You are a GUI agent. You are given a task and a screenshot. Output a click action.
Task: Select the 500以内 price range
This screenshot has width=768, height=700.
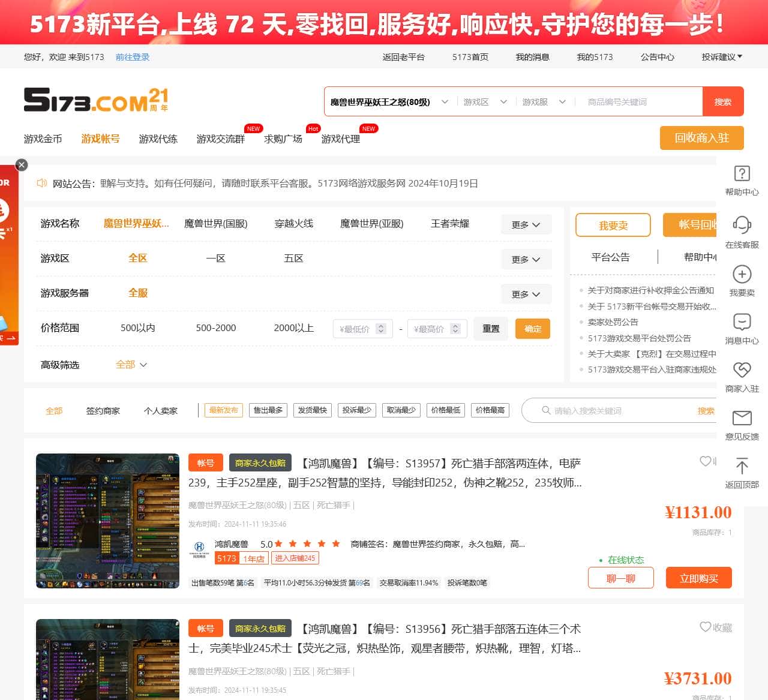click(138, 328)
